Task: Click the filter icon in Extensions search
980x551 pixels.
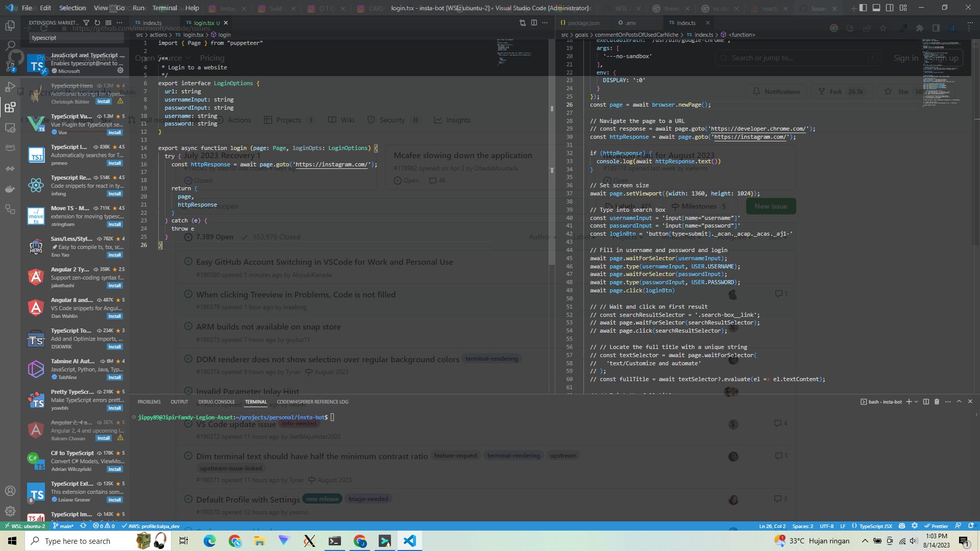Action: tap(87, 22)
